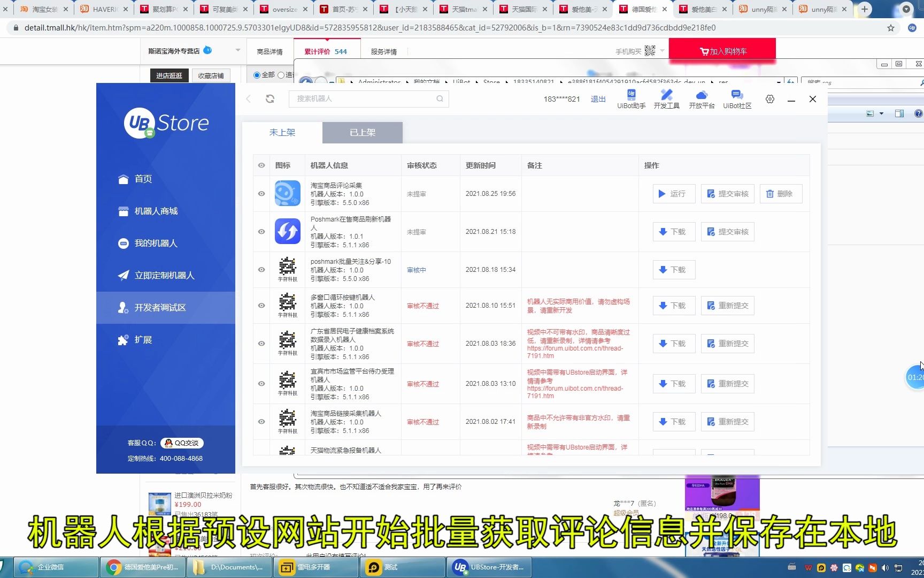Expand the Explorer address bar dropdown
This screenshot has width=924, height=578.
coord(779,82)
